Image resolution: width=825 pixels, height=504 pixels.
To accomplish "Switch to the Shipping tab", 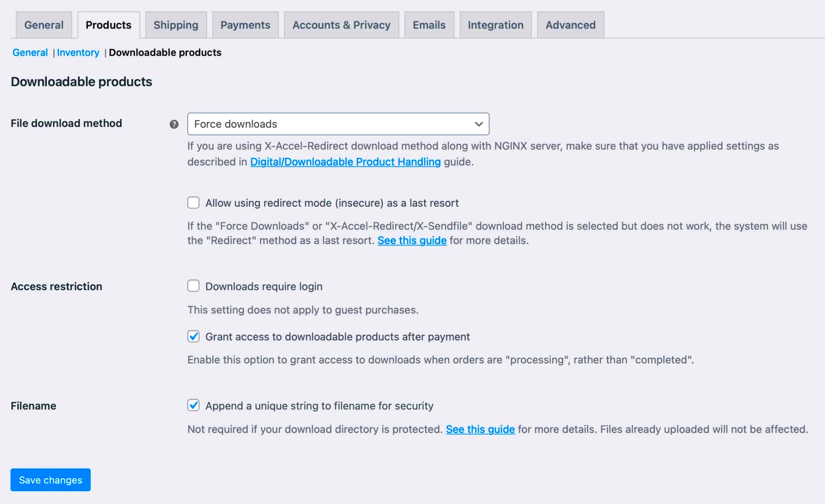I will pyautogui.click(x=176, y=25).
